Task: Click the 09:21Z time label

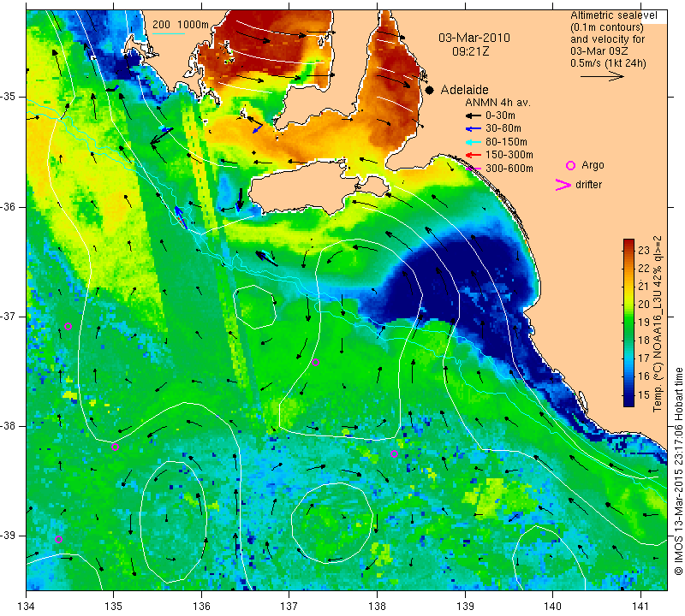Action: tap(470, 51)
